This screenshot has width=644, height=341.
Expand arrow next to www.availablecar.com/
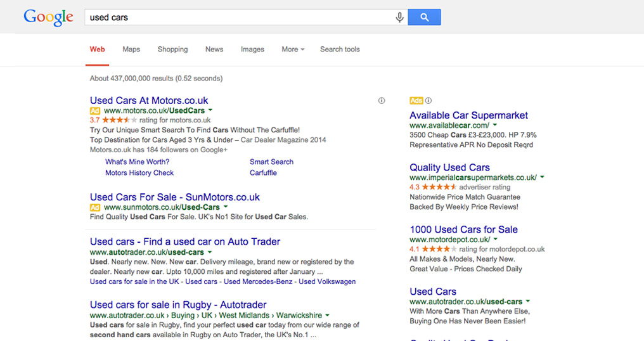coord(495,125)
